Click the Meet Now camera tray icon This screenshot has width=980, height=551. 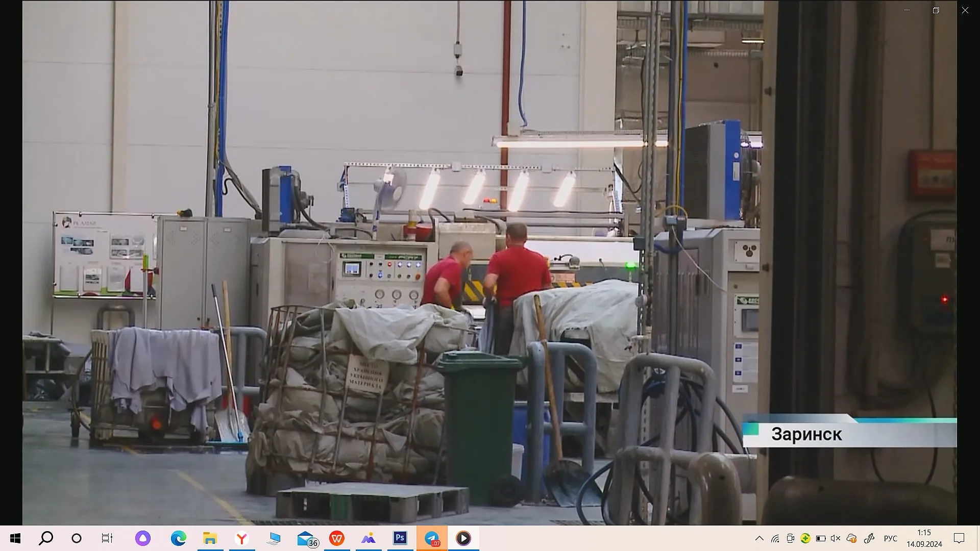click(x=790, y=538)
